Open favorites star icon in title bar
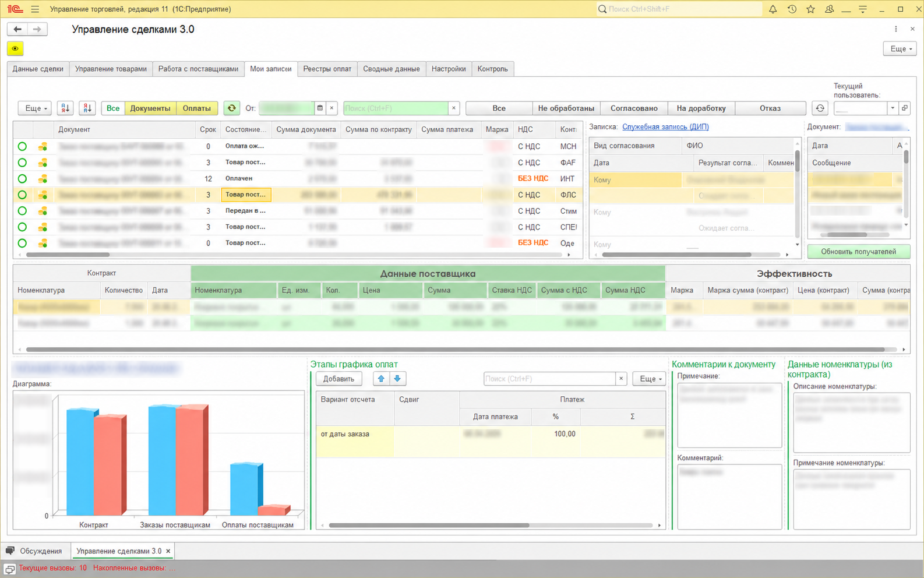924x578 pixels. [x=810, y=9]
